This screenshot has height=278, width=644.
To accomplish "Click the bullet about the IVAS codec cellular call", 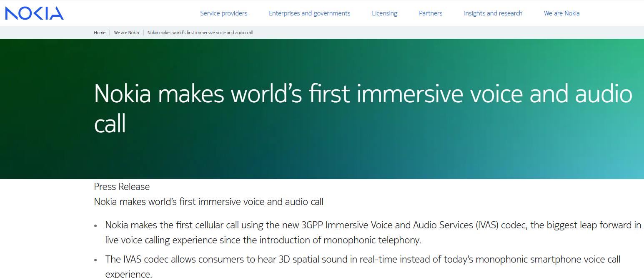I will coord(373,233).
